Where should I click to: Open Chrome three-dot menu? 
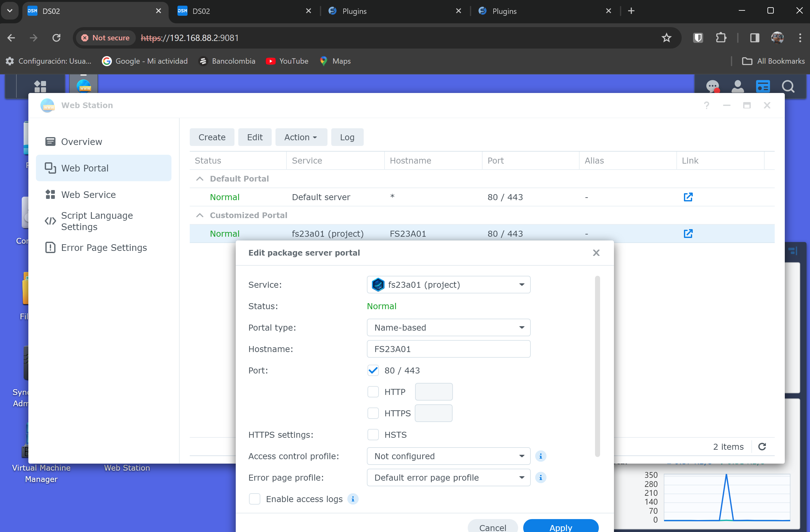(800, 38)
